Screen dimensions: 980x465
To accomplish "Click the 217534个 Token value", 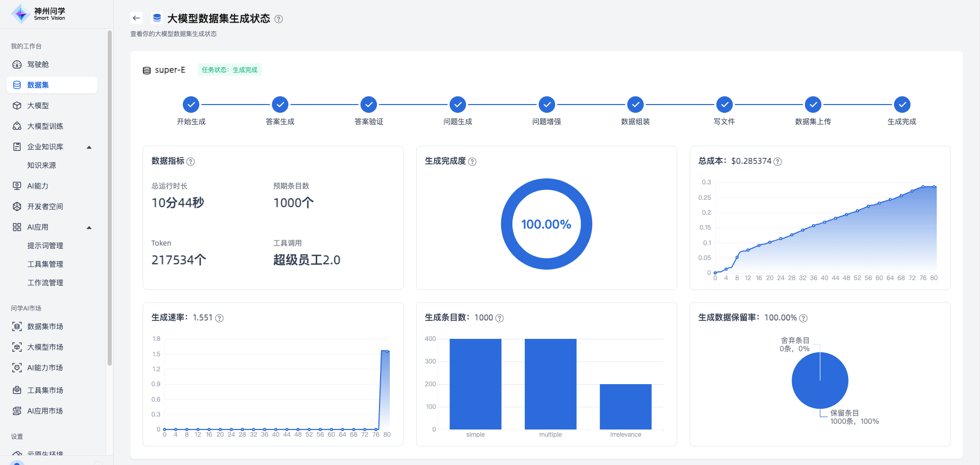I will click(x=179, y=260).
